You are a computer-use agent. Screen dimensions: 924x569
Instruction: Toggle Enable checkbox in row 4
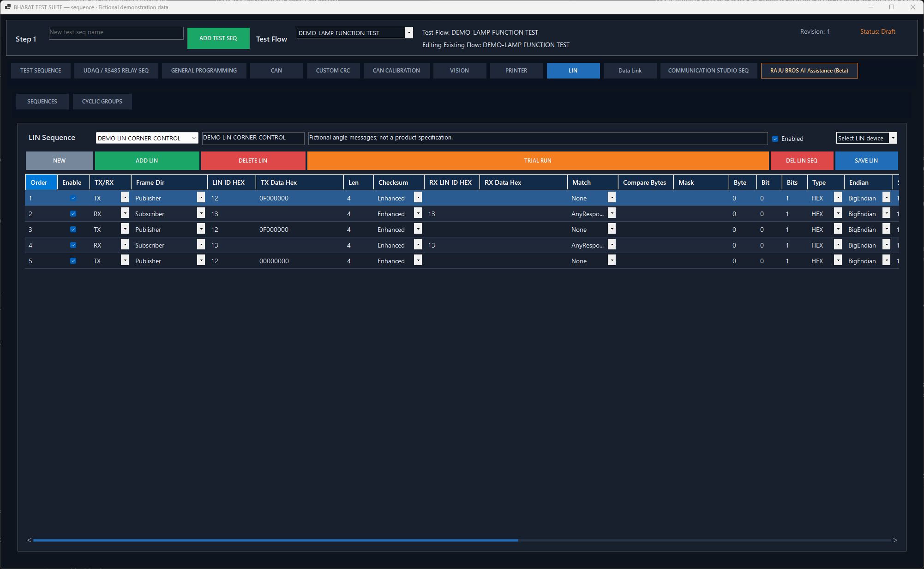(x=73, y=245)
